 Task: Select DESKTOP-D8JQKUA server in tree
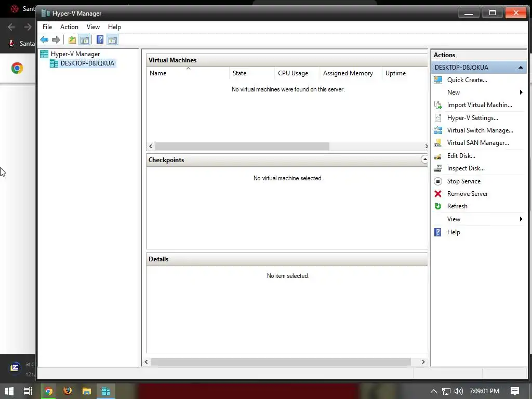[87, 63]
